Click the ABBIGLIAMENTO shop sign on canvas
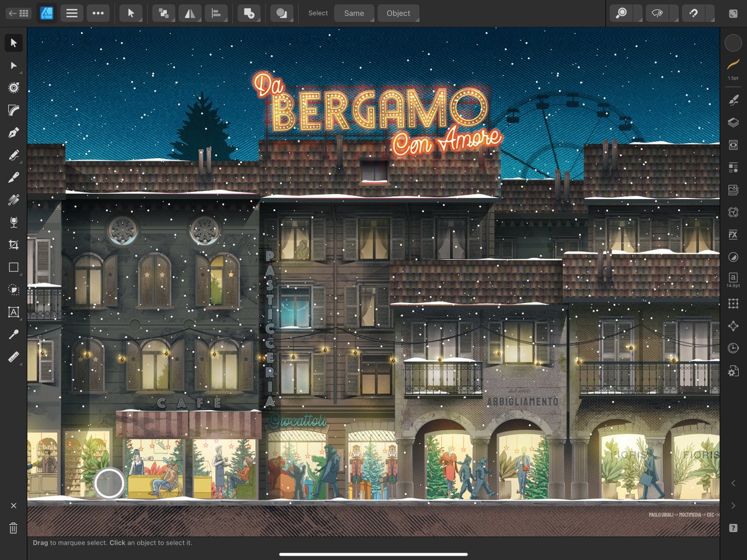The image size is (747, 560). coord(522,402)
